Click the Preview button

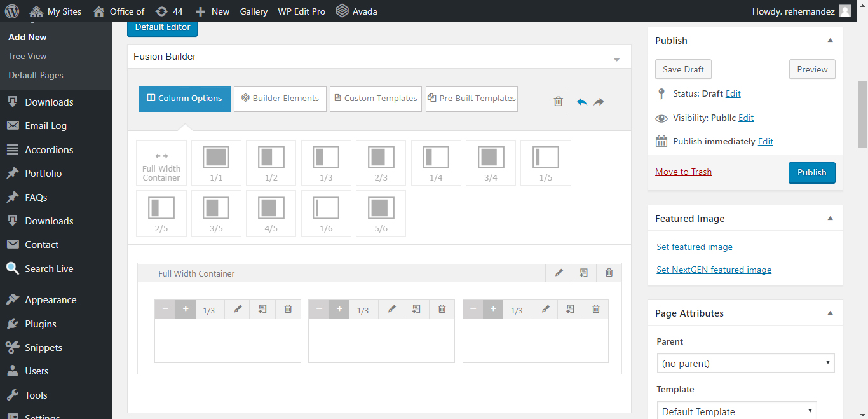812,69
